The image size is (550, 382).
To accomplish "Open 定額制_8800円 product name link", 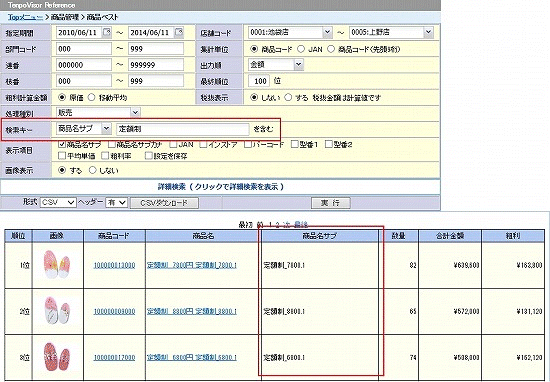I will click(192, 311).
